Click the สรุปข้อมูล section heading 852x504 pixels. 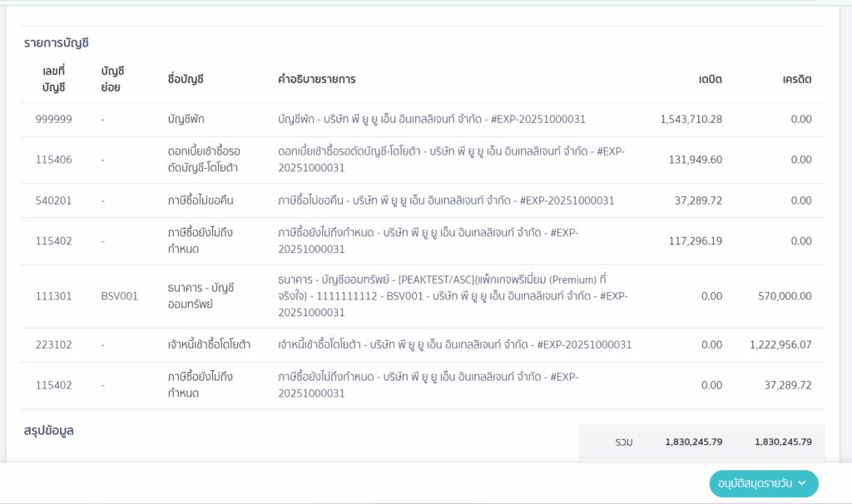[49, 431]
